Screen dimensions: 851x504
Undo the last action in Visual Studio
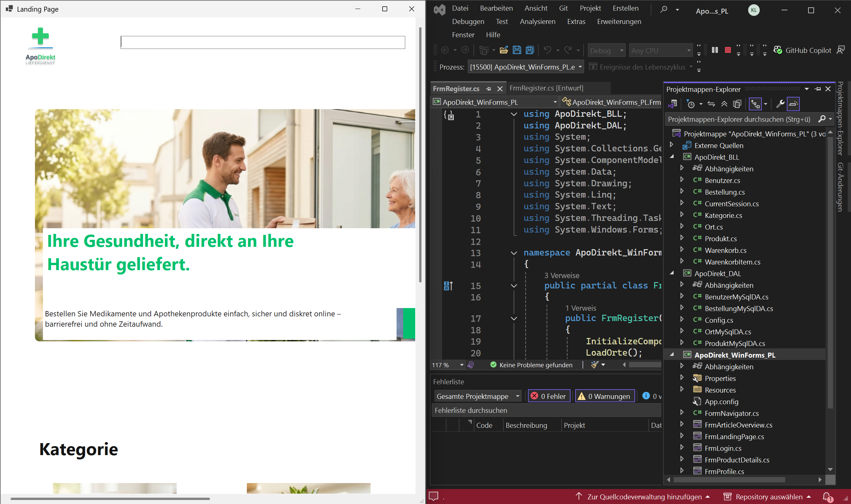547,50
